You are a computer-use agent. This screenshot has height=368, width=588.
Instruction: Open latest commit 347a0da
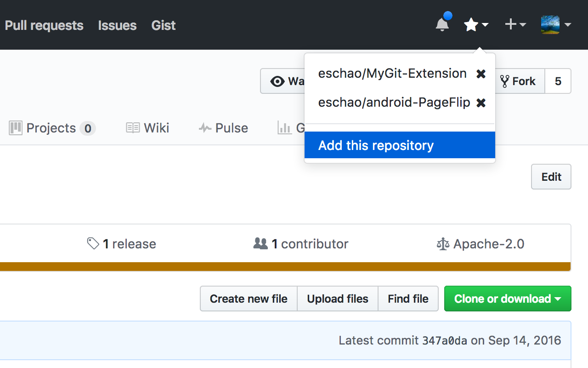pyautogui.click(x=444, y=341)
